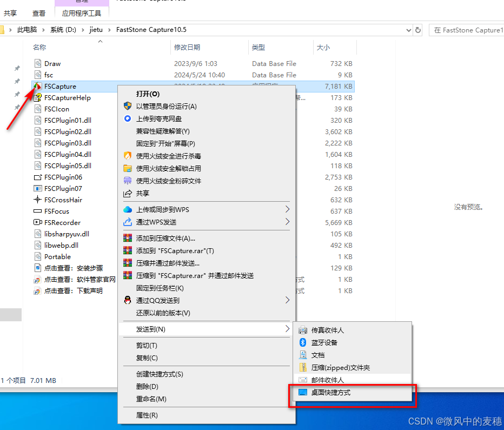Open the 应用程序工具 ribbon tab

[x=82, y=13]
